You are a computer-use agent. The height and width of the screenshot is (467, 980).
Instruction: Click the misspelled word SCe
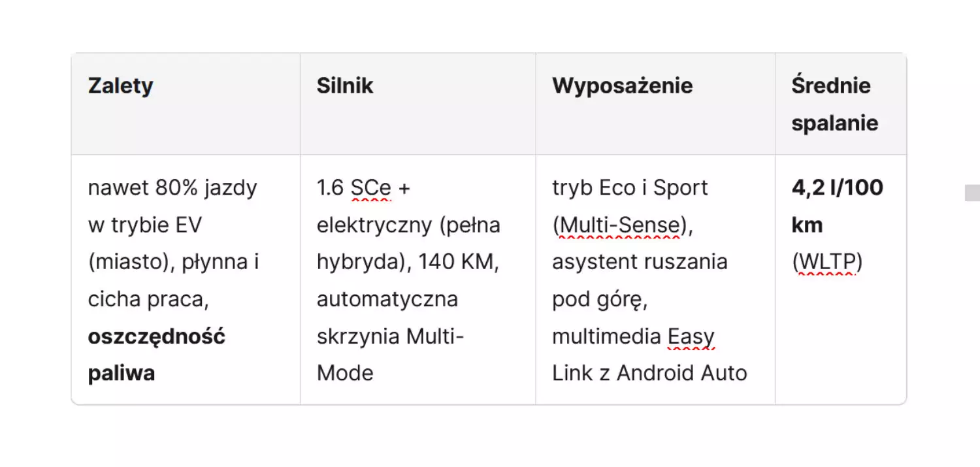(x=370, y=188)
